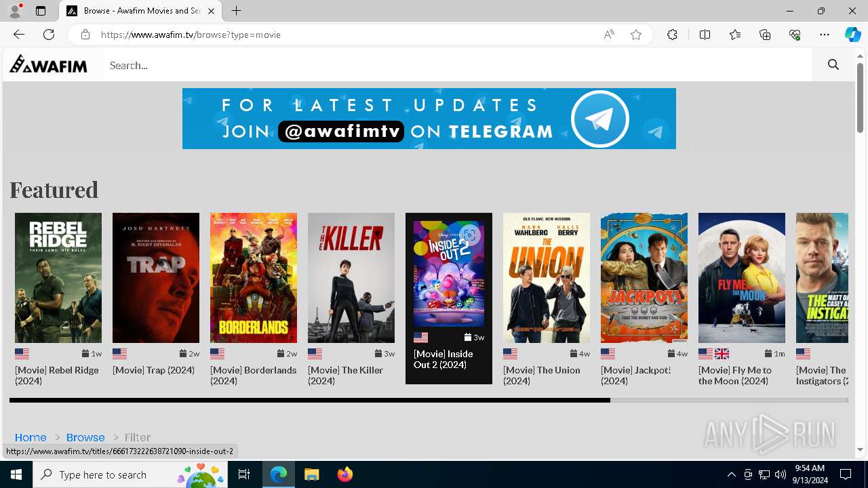Click '[Movie] Jackpot! (2024)' title
Screen dimensions: 868x488
636,375
